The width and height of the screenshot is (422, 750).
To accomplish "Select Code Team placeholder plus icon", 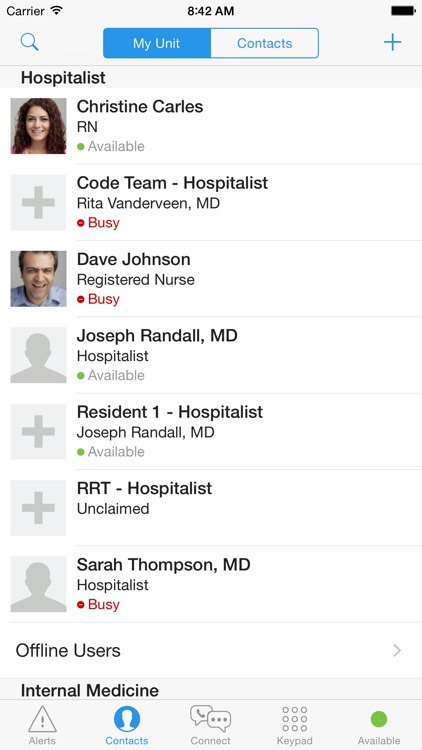I will (x=38, y=202).
